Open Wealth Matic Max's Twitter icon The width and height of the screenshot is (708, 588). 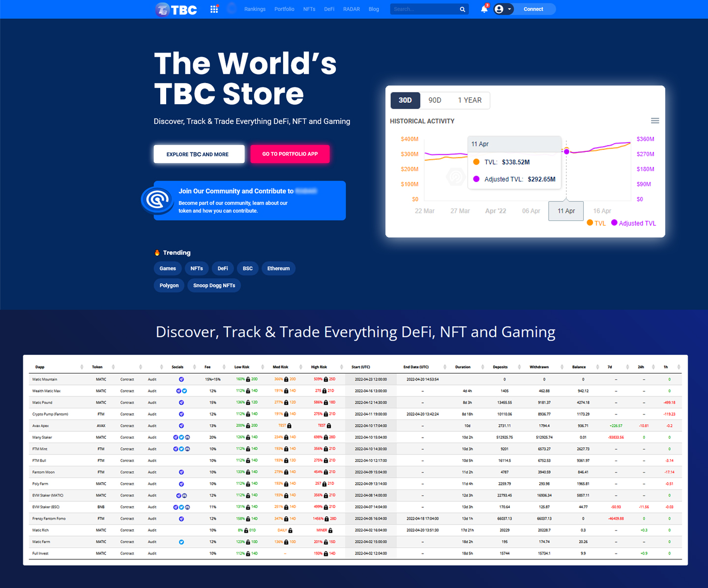[184, 391]
